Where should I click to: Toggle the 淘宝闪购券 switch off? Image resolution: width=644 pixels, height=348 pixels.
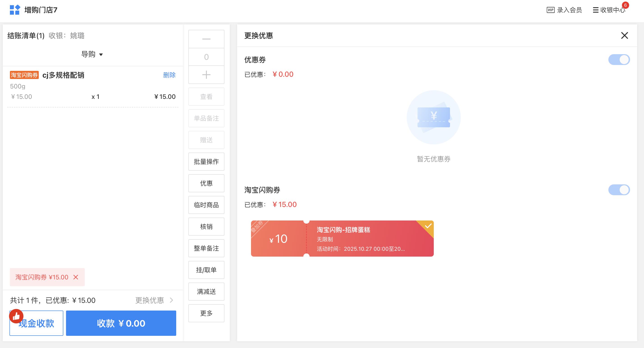619,190
